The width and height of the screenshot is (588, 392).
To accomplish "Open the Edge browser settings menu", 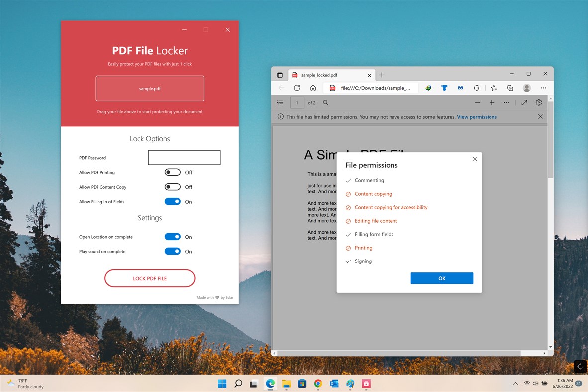I will pos(543,88).
